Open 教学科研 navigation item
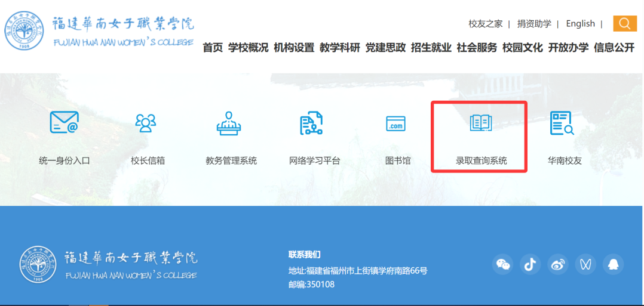The width and height of the screenshot is (644, 306). pyautogui.click(x=340, y=48)
